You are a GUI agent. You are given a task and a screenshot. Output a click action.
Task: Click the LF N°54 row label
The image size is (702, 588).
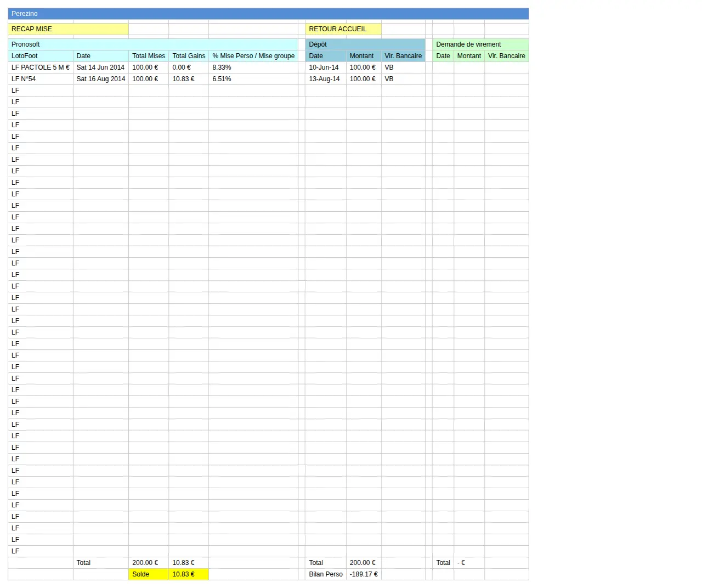pos(41,79)
